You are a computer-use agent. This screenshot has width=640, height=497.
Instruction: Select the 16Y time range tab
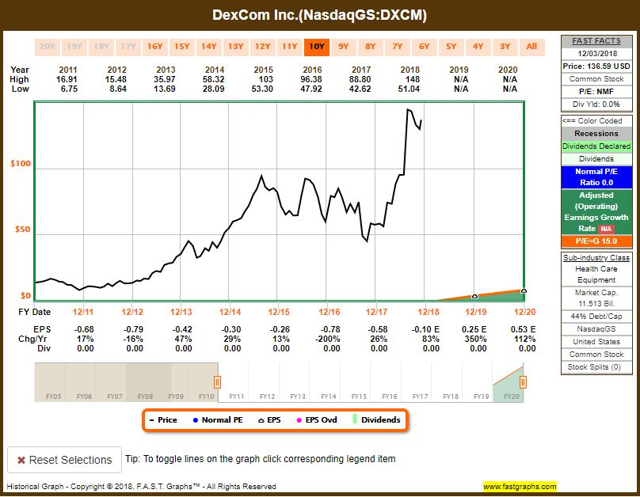pos(155,47)
